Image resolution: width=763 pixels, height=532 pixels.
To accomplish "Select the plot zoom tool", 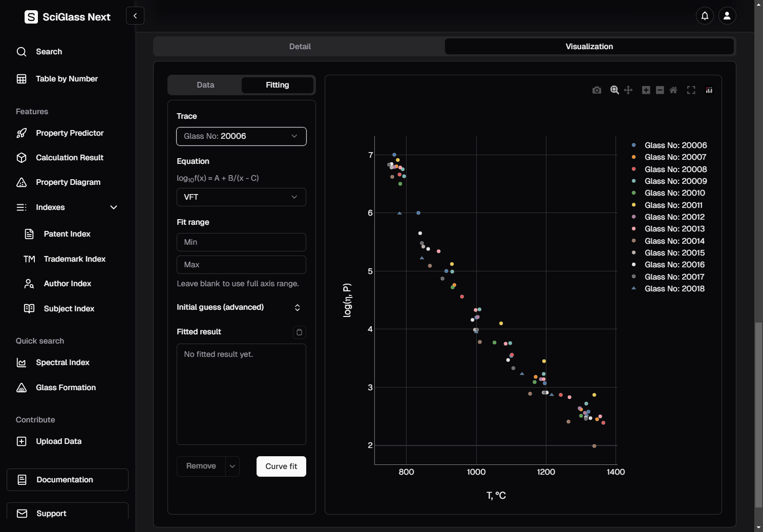I will click(x=614, y=90).
